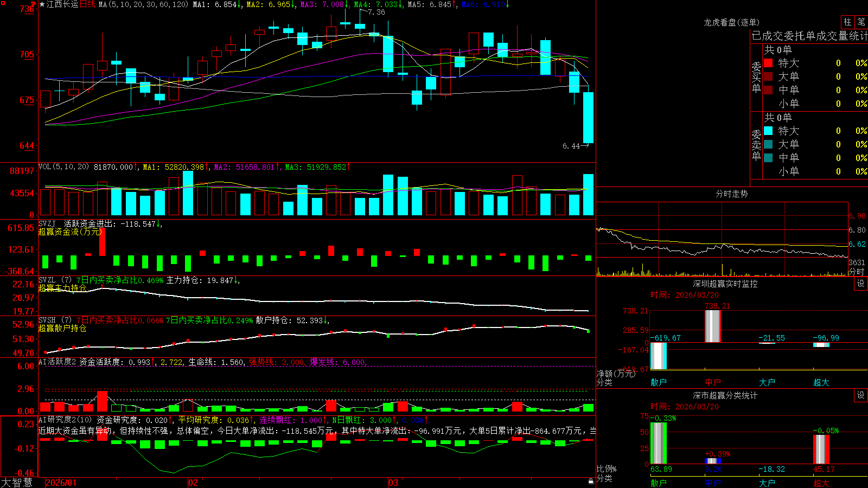Click the teal 大单 swatch under 委卖单

point(768,144)
